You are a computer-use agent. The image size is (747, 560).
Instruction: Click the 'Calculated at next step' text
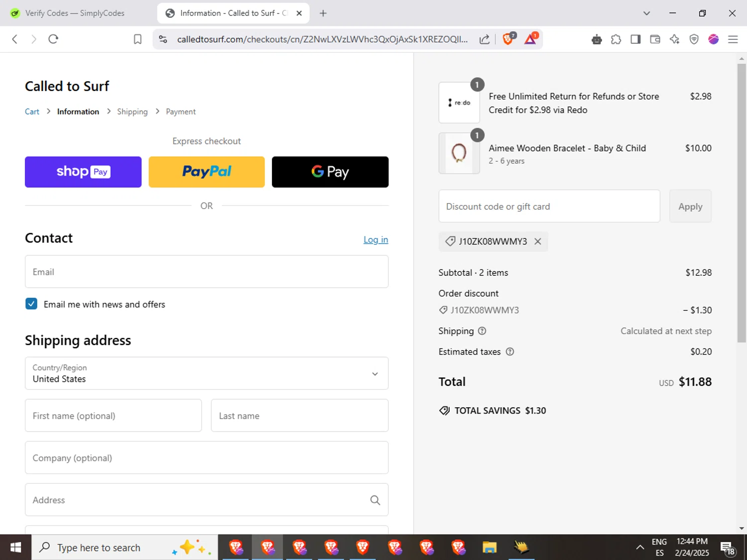click(x=666, y=331)
